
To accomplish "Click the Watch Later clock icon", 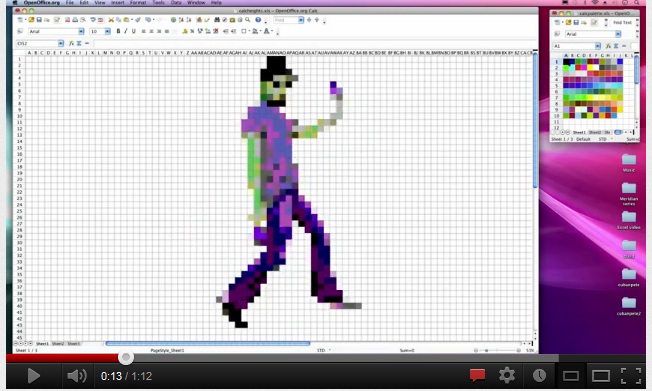I will point(539,376).
